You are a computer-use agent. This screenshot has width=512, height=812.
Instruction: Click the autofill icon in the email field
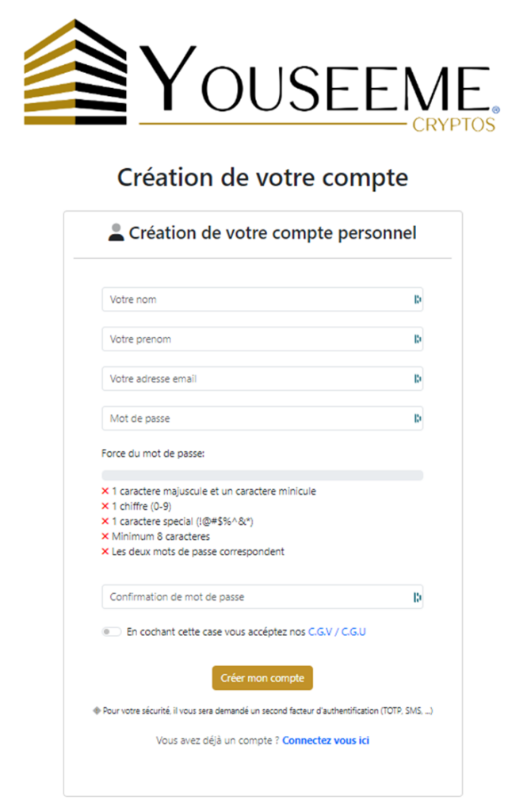point(417,379)
